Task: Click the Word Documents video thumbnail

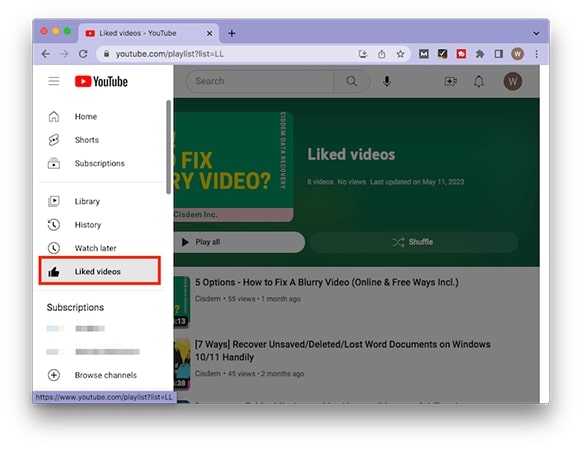Action: [182, 364]
